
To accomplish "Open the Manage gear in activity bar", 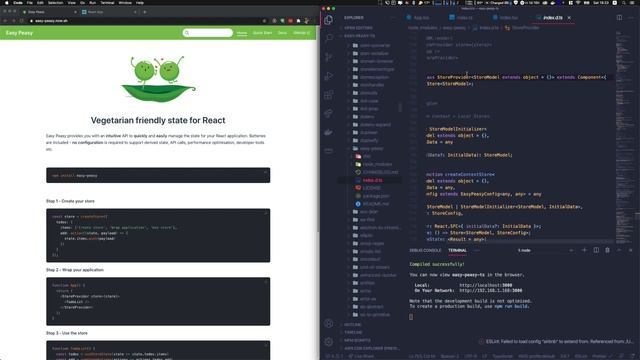I will click(329, 342).
